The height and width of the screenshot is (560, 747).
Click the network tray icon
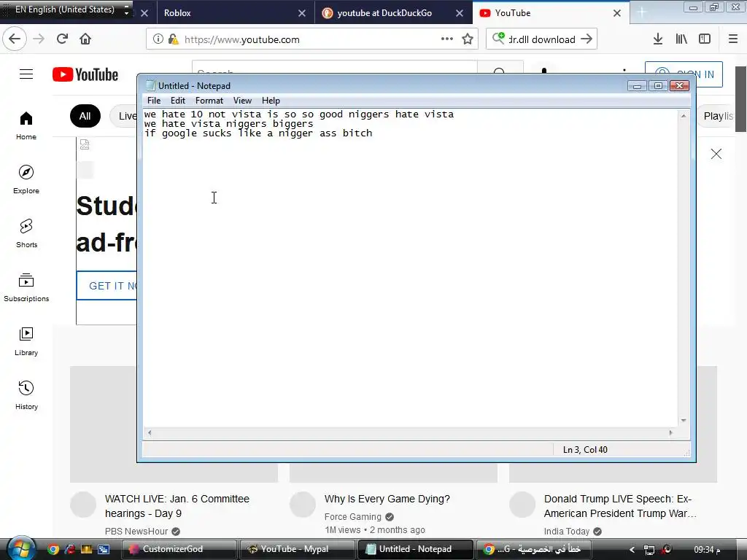coord(649,550)
